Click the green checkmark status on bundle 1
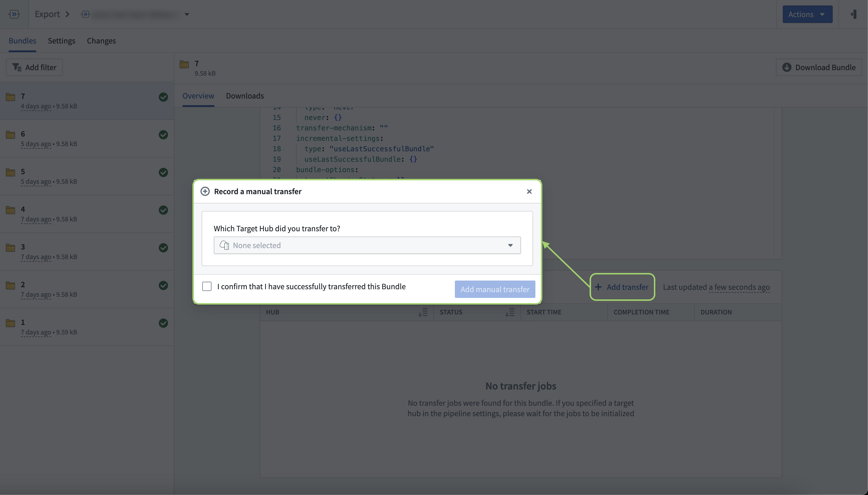 (x=163, y=323)
